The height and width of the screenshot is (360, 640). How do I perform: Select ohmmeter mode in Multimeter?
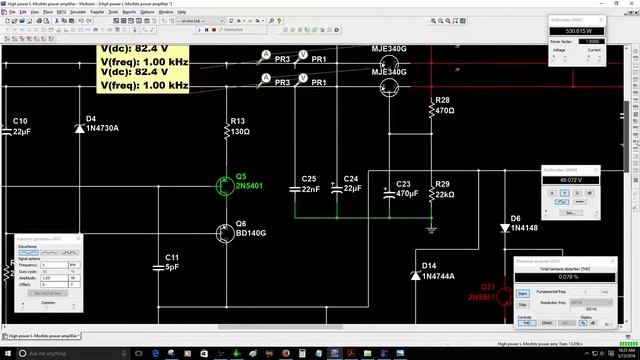point(577,193)
